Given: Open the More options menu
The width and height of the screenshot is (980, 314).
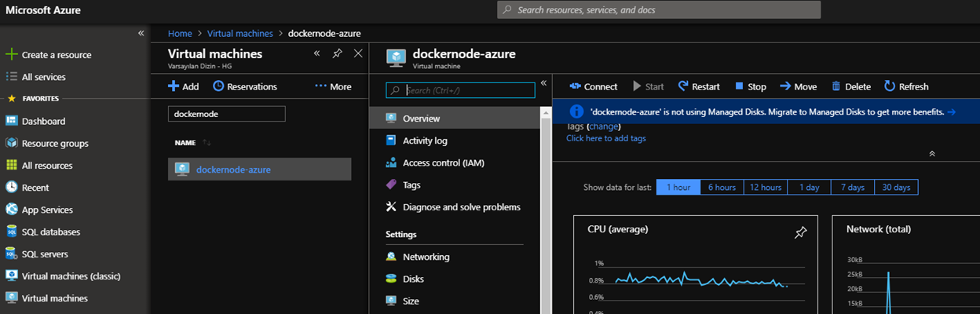Looking at the screenshot, I should coord(333,86).
